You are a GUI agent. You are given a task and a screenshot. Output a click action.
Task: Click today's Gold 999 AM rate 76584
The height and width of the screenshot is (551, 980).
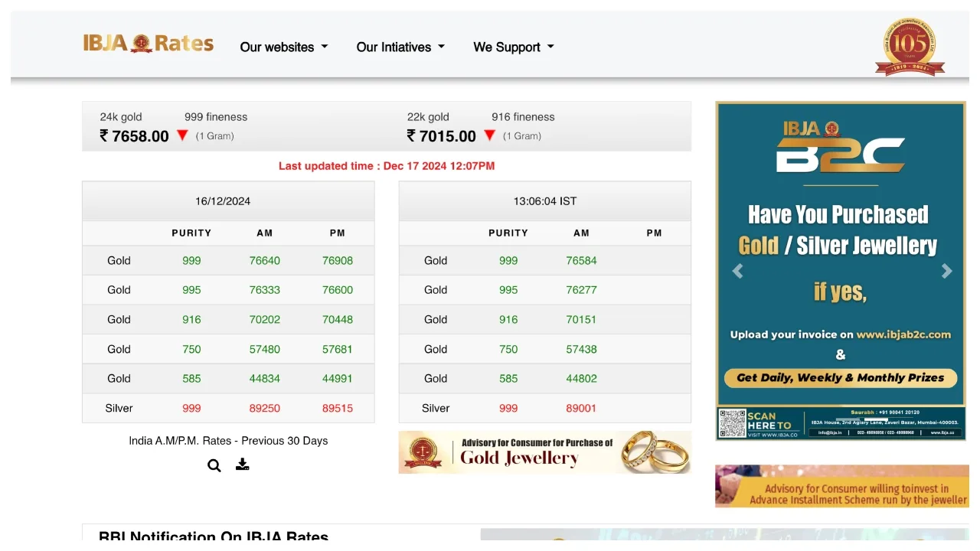click(x=582, y=260)
